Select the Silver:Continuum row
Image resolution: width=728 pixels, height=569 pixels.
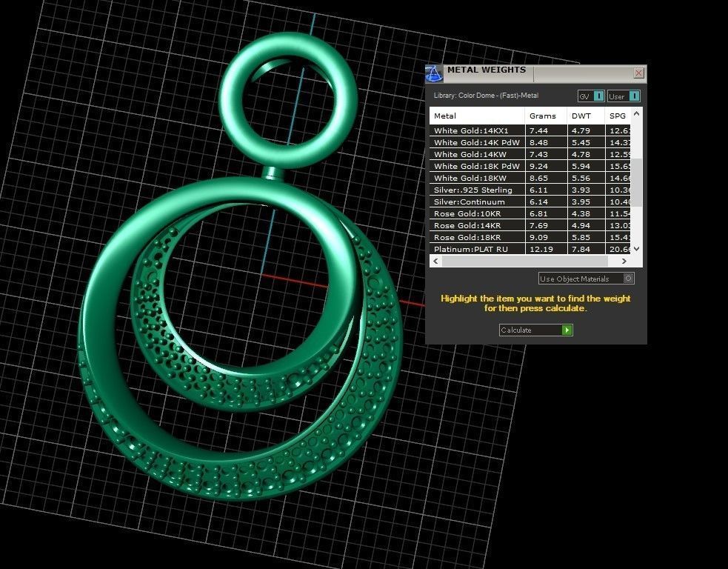(530, 202)
